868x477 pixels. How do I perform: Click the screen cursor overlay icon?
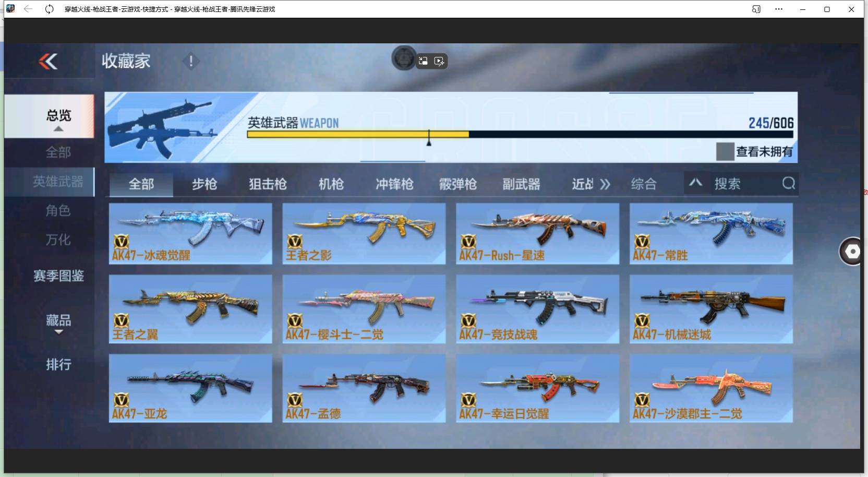coord(439,61)
